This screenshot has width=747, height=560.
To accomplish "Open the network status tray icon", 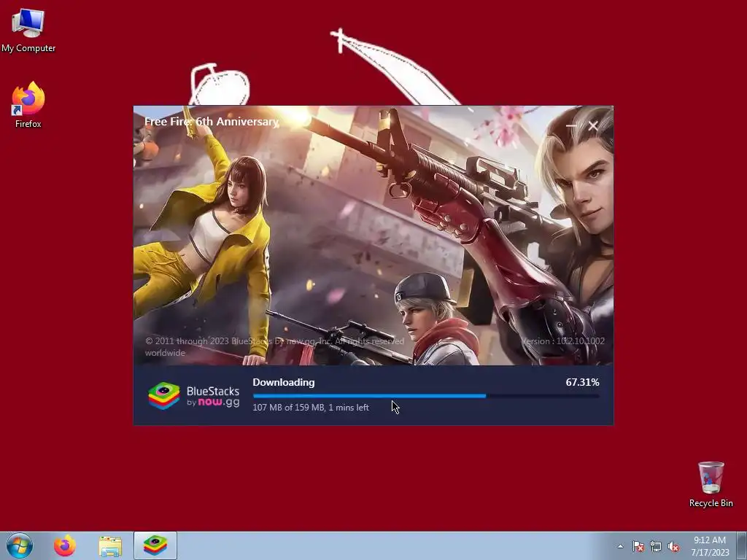I will (656, 546).
